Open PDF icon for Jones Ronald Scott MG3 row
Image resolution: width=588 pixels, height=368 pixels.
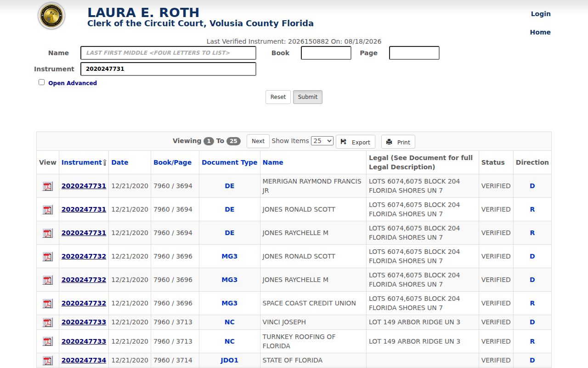[x=48, y=257]
